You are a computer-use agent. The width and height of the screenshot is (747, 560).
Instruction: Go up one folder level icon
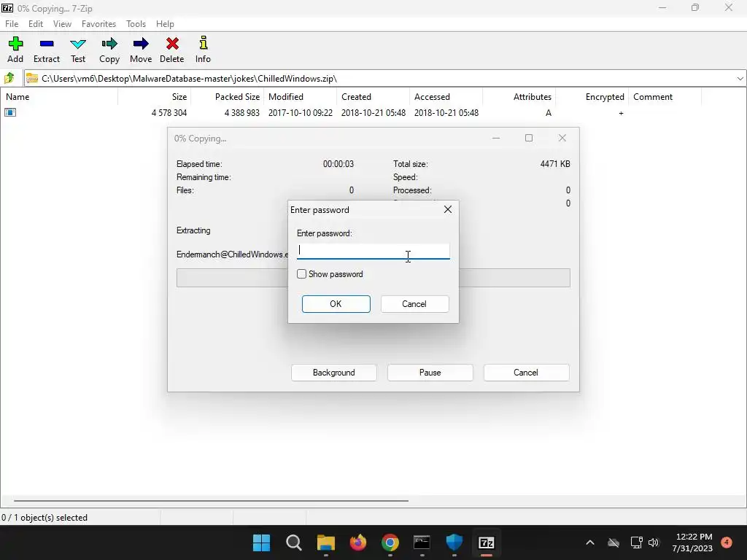pos(9,78)
